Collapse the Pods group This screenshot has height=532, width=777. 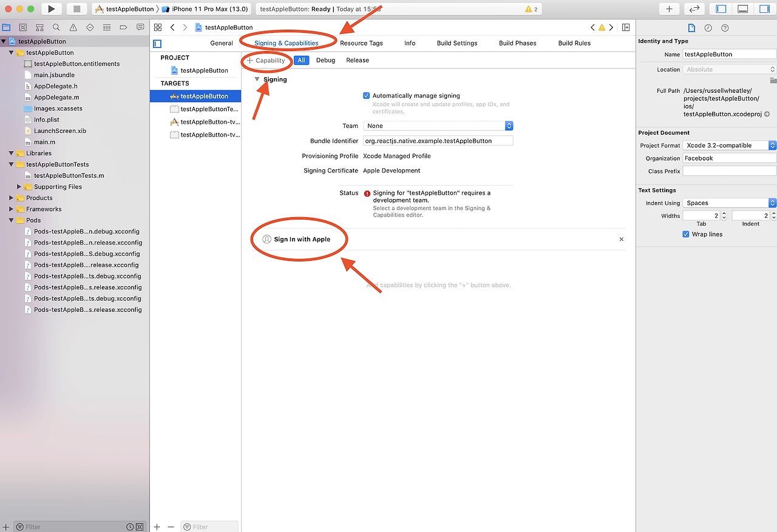(11, 220)
